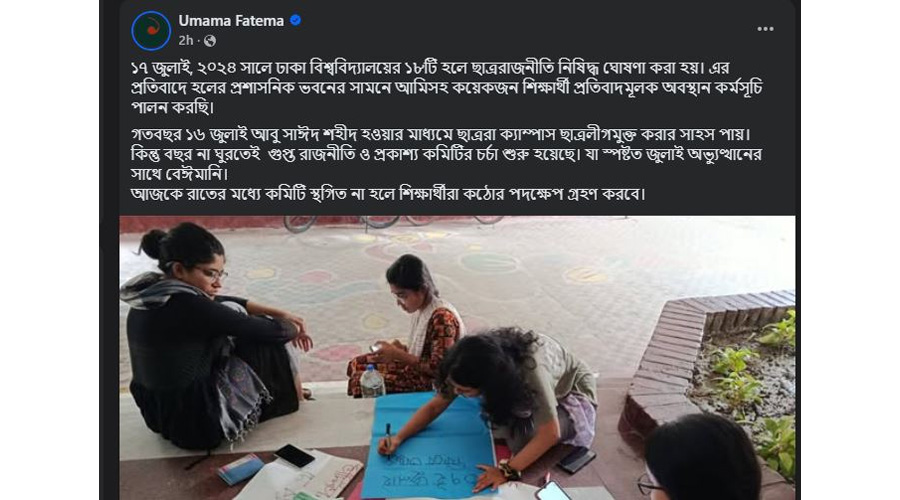Click the paragraph starting with ১৭ জুলাই, ২০২৪
Image resolution: width=900 pixels, height=500 pixels.
coord(447,88)
